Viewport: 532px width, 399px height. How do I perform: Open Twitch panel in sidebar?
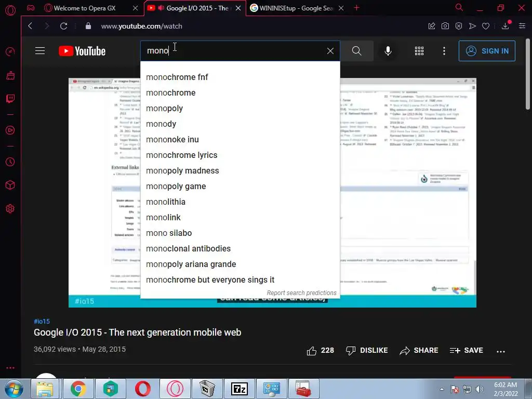click(x=10, y=99)
